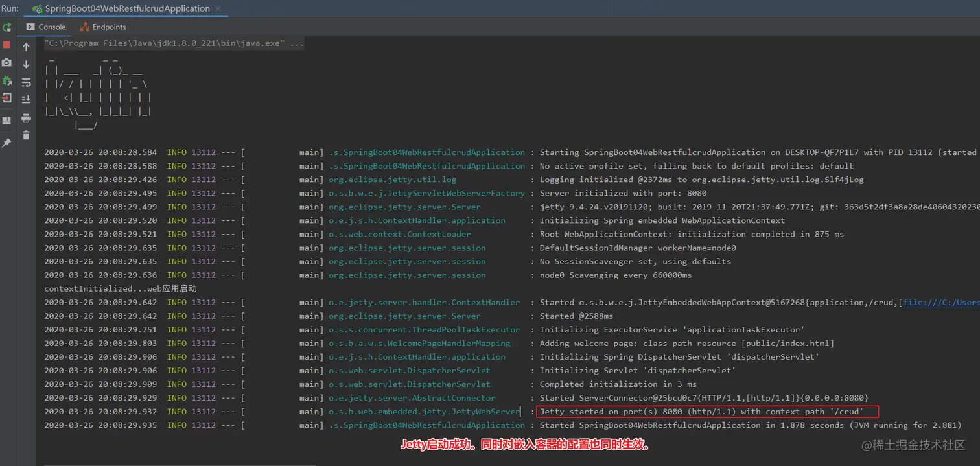980x466 pixels.
Task: Click timestamp 2020-03-26 20:08:29.751
Action: point(100,330)
